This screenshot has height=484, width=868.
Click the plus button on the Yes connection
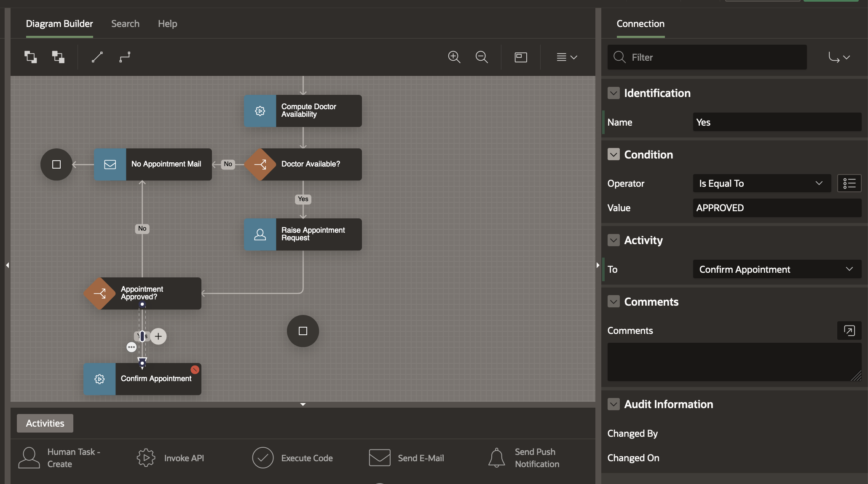pyautogui.click(x=158, y=336)
